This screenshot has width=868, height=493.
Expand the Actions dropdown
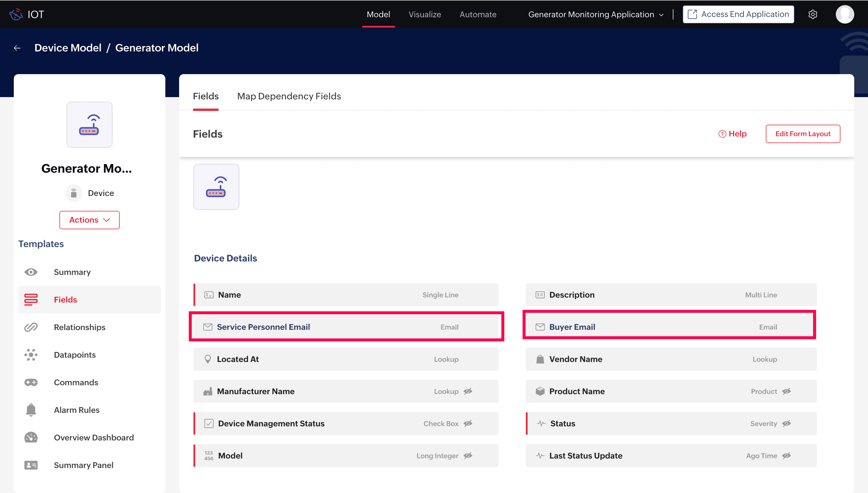89,220
